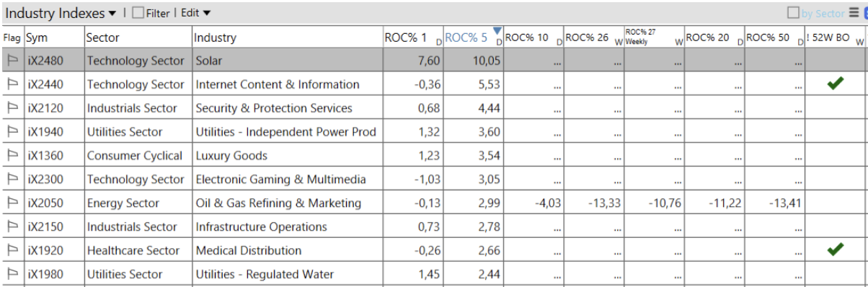
Task: Click the 52W BO checkmark for Medical Distribution
Action: tap(835, 250)
